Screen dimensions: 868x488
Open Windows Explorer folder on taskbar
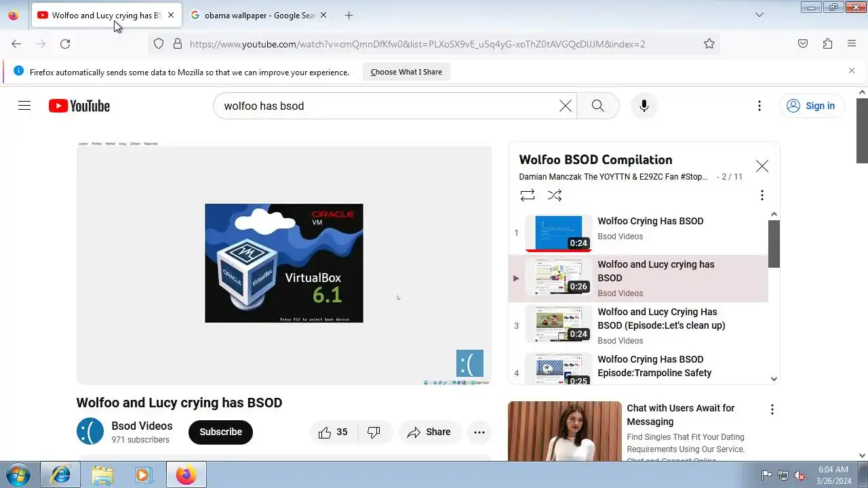coord(102,474)
